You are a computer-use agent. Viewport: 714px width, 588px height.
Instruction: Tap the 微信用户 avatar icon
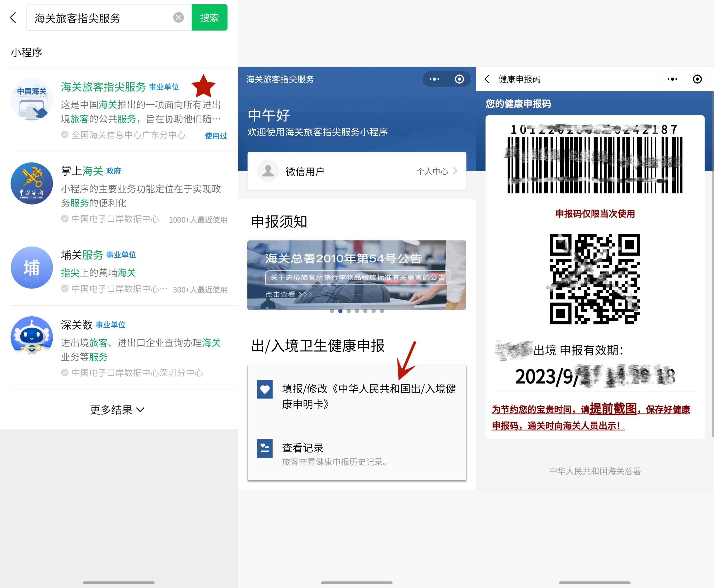(x=268, y=171)
